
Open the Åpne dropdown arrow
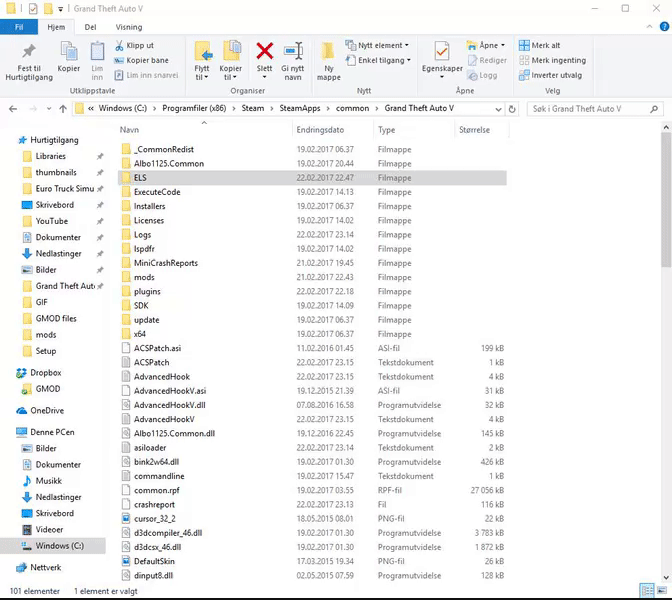(x=503, y=45)
